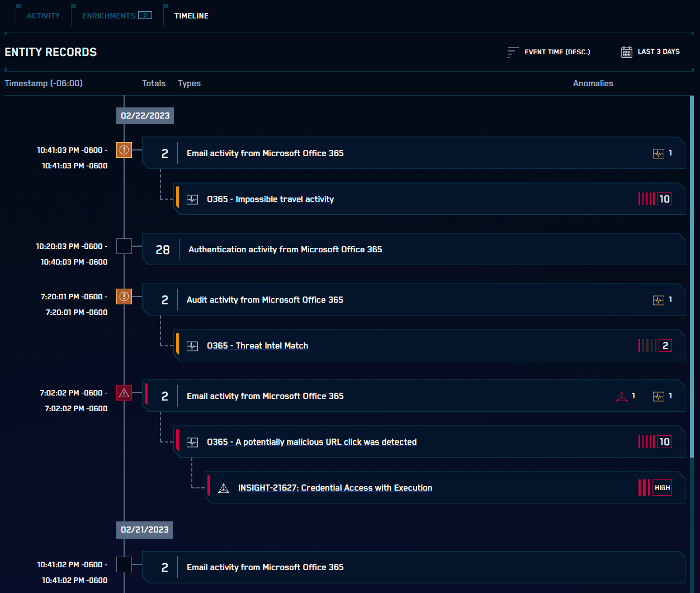Click the pulse icon in Impossible travel activity row
The height and width of the screenshot is (593, 700).
click(192, 199)
